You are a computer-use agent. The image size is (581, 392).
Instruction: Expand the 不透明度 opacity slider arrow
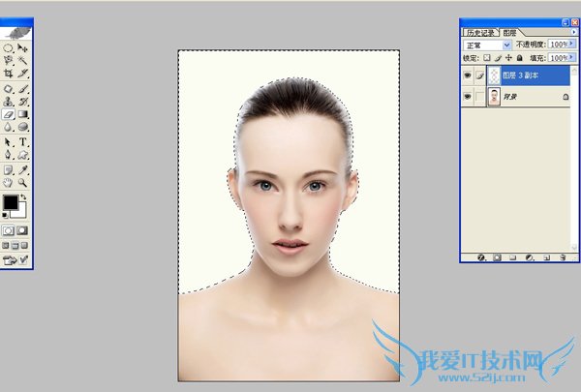click(x=571, y=45)
